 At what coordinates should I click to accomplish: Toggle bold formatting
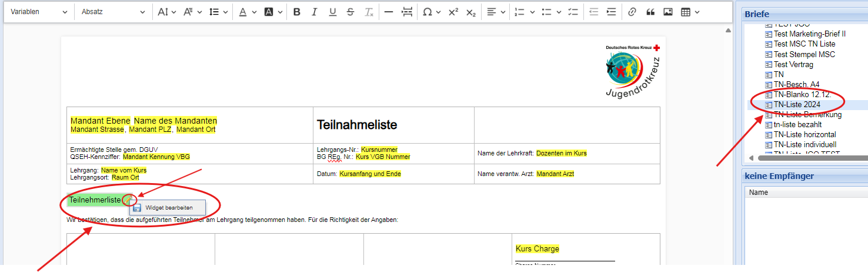297,12
